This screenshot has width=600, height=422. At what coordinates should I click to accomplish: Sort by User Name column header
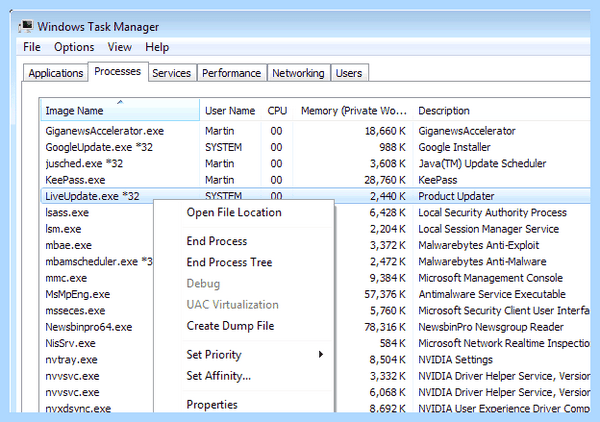[230, 111]
